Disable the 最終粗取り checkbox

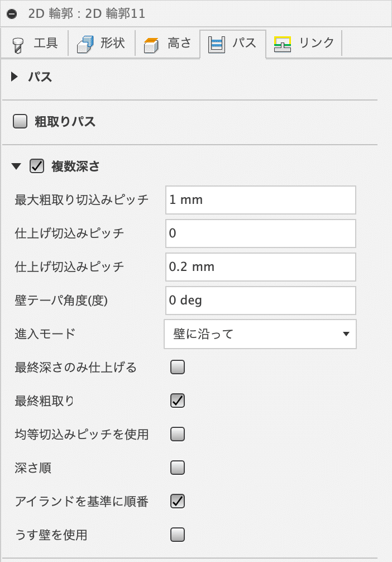(x=178, y=401)
